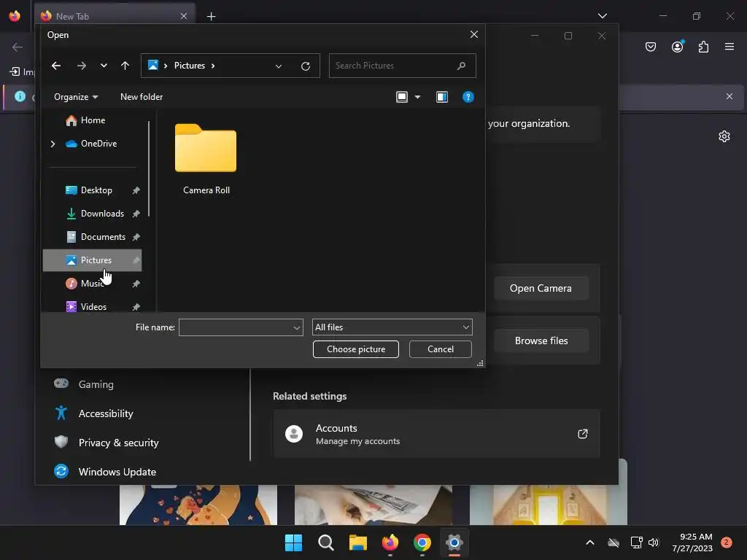747x560 pixels.
Task: Go back in the Open dialog
Action: tap(56, 66)
